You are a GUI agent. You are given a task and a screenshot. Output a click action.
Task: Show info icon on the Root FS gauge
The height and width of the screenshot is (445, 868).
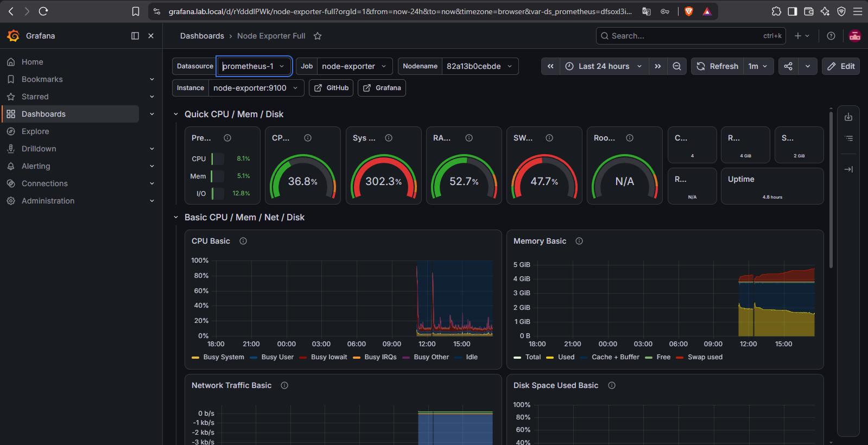[x=630, y=138]
